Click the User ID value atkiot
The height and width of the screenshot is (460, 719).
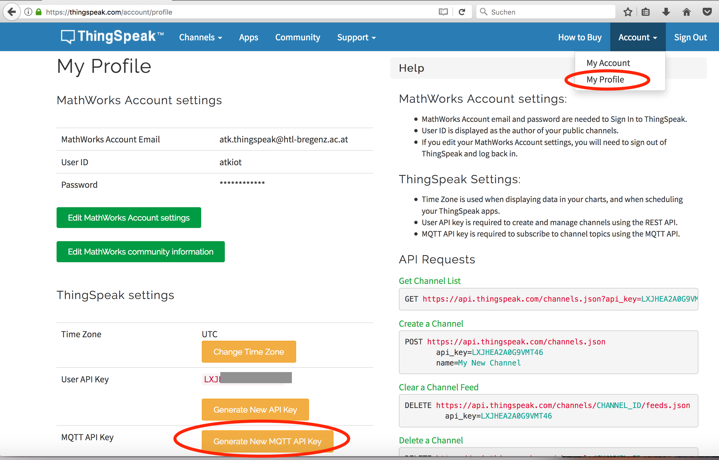tap(230, 162)
